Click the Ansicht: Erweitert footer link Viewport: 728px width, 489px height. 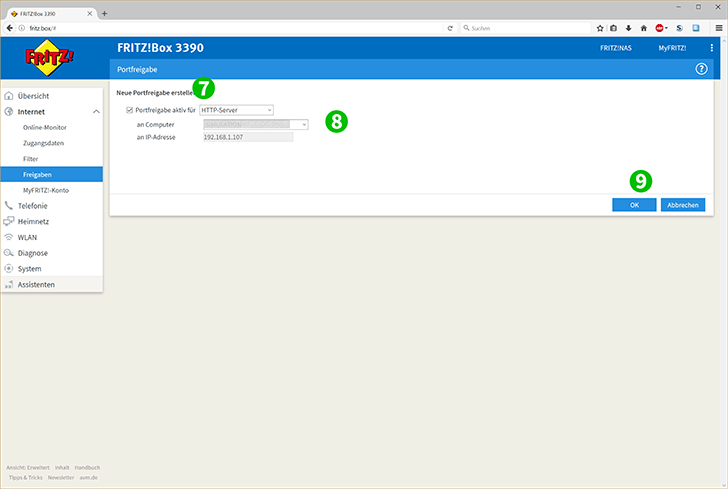(x=28, y=467)
